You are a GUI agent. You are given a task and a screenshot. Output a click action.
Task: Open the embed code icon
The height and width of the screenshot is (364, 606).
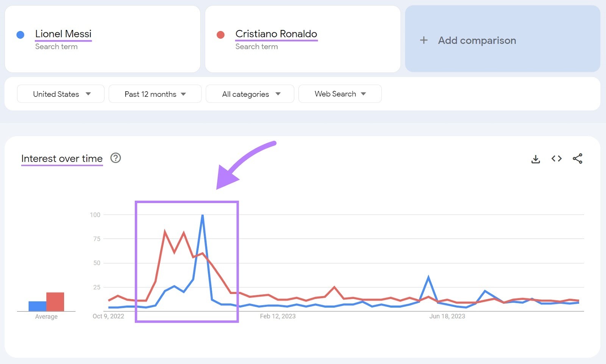point(556,159)
